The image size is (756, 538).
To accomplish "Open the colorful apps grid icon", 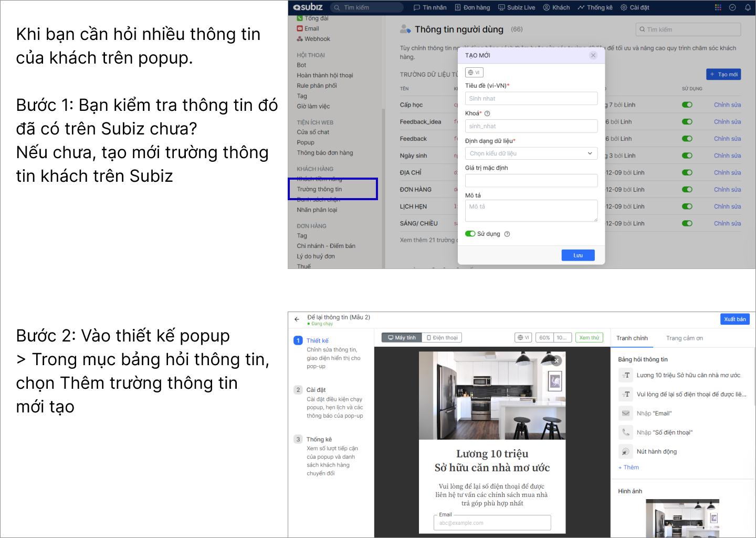I will coord(718,7).
